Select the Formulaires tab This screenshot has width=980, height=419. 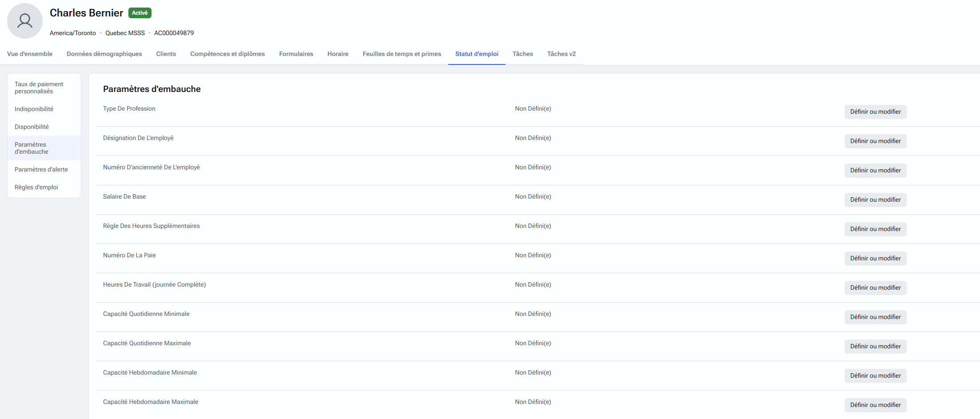pyautogui.click(x=296, y=54)
